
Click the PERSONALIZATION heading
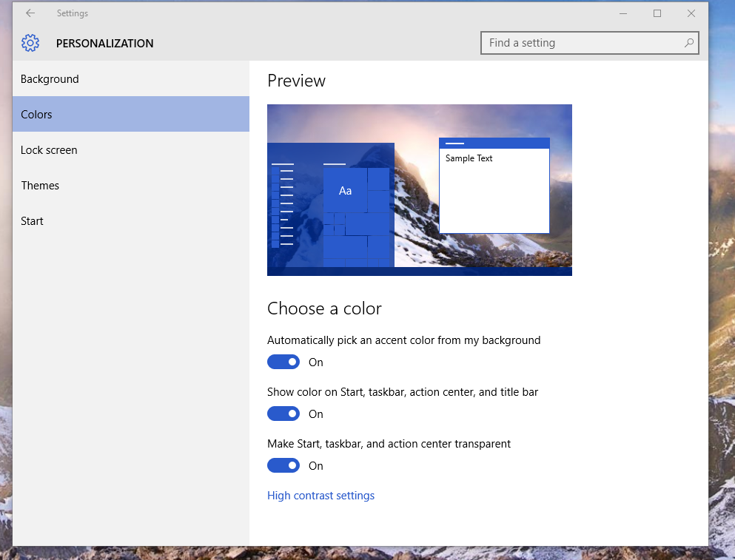tap(104, 44)
